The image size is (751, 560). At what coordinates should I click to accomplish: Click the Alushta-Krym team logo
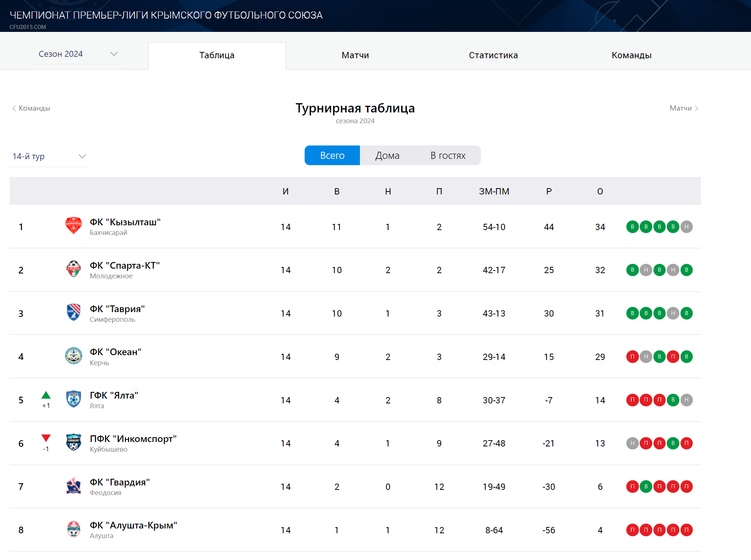(x=73, y=529)
